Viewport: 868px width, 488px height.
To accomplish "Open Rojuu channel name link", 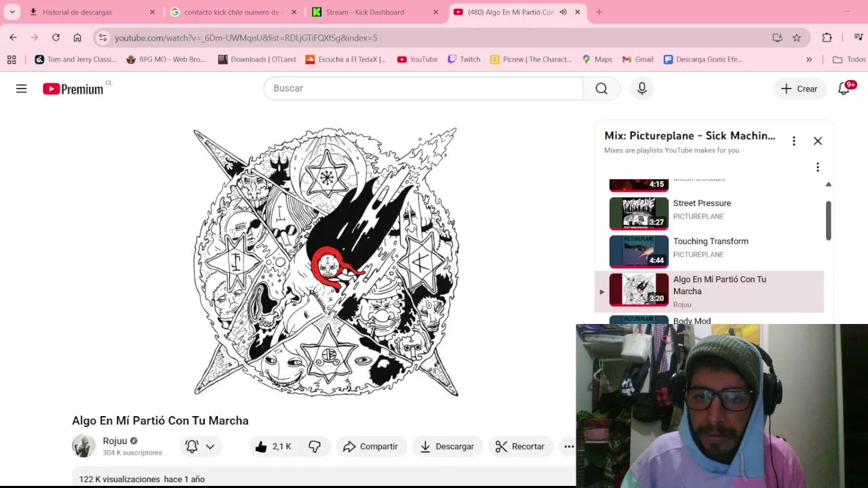I will click(x=115, y=441).
